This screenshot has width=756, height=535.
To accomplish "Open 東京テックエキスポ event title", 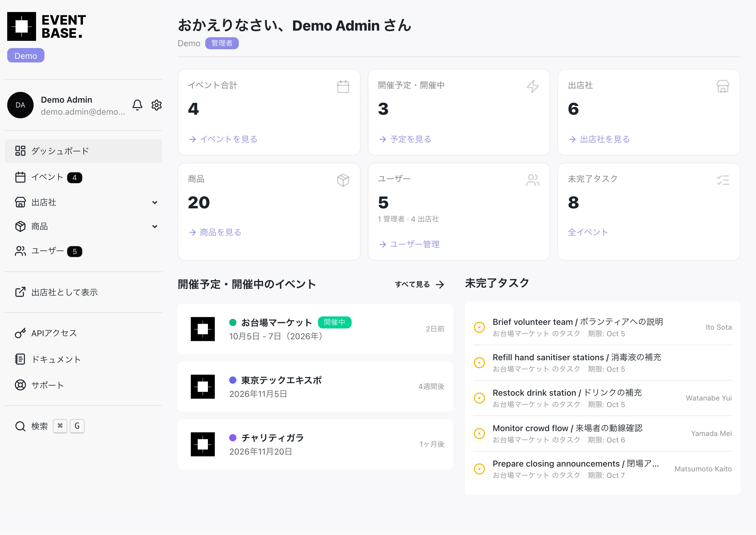I will point(281,380).
